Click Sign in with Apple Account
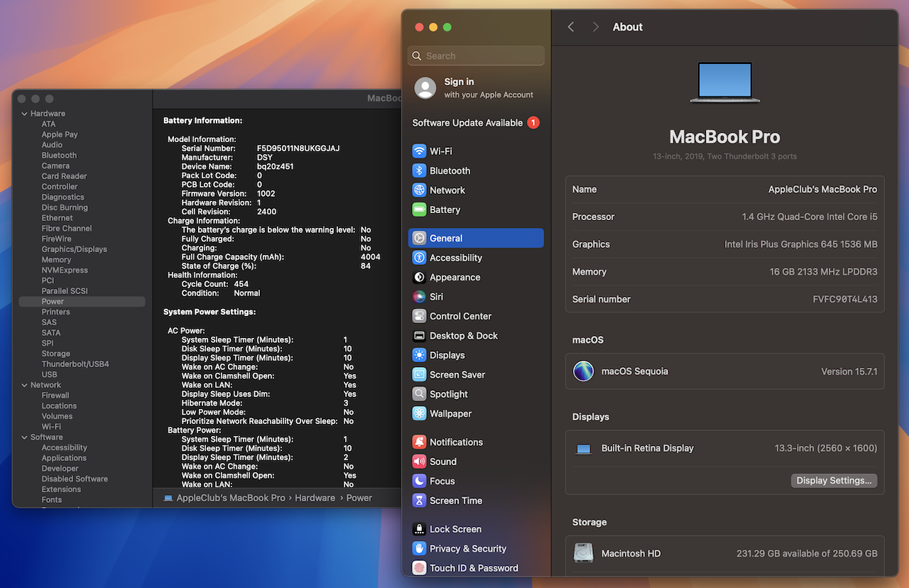This screenshot has width=909, height=588. [476, 88]
